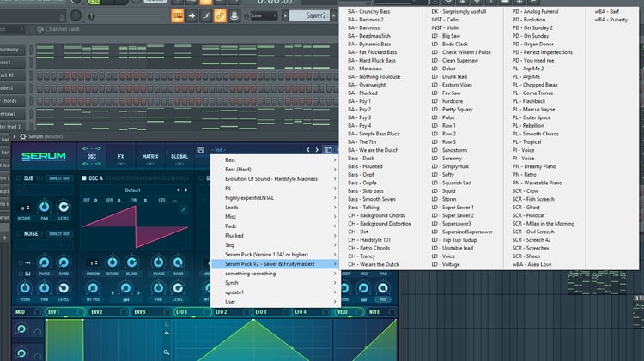Click OSC A WT POS knob
Screen dimensions: 644x361
click(x=93, y=288)
